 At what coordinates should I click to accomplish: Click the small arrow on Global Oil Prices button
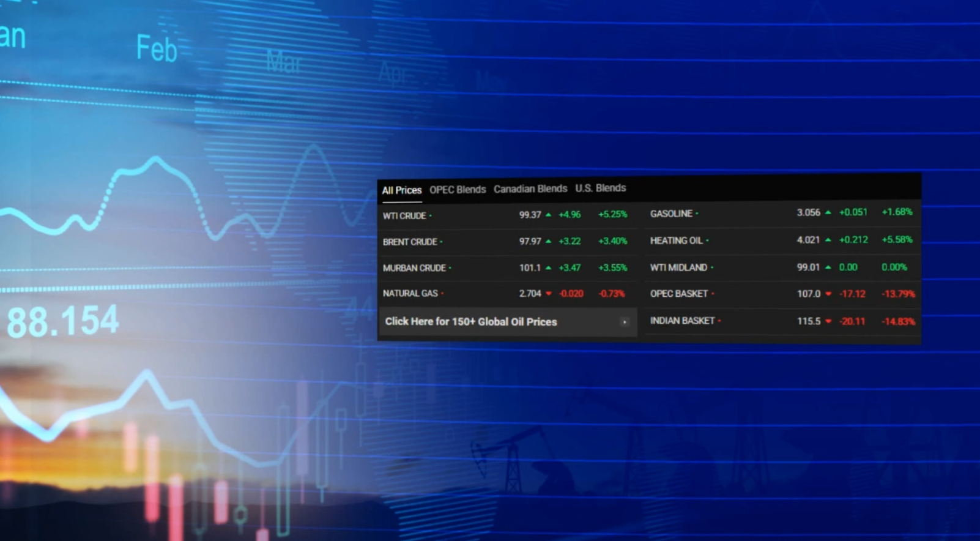tap(624, 322)
